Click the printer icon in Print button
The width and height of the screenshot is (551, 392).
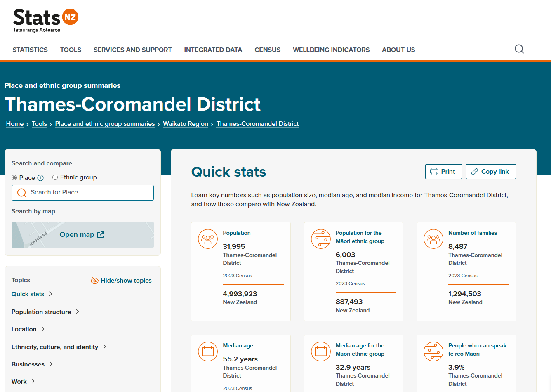(434, 172)
